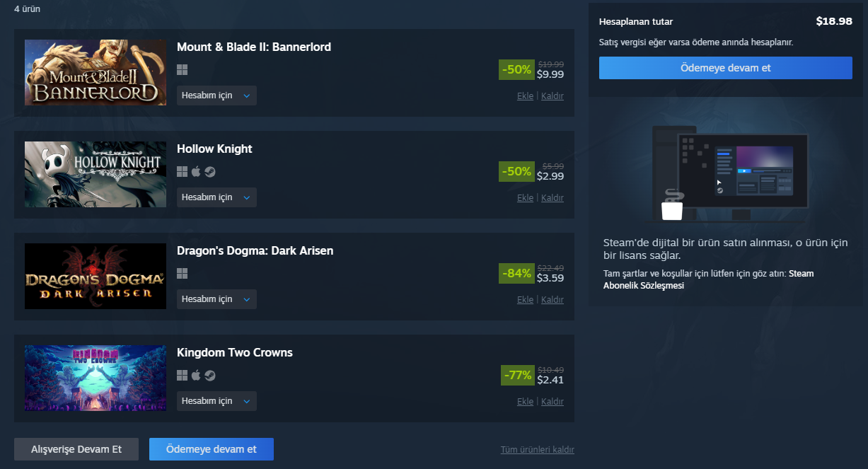This screenshot has height=469, width=868.
Task: Click Apple icon under Kingdom Two Crowns
Action: 196,376
